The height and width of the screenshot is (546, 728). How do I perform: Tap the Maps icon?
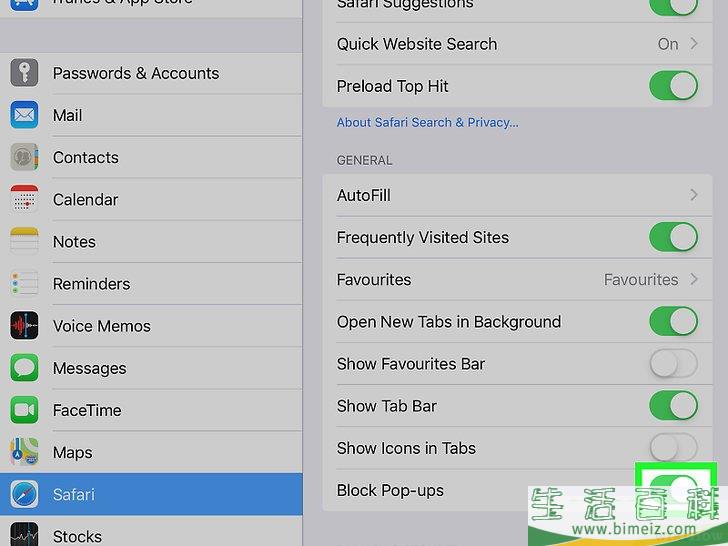click(x=24, y=452)
